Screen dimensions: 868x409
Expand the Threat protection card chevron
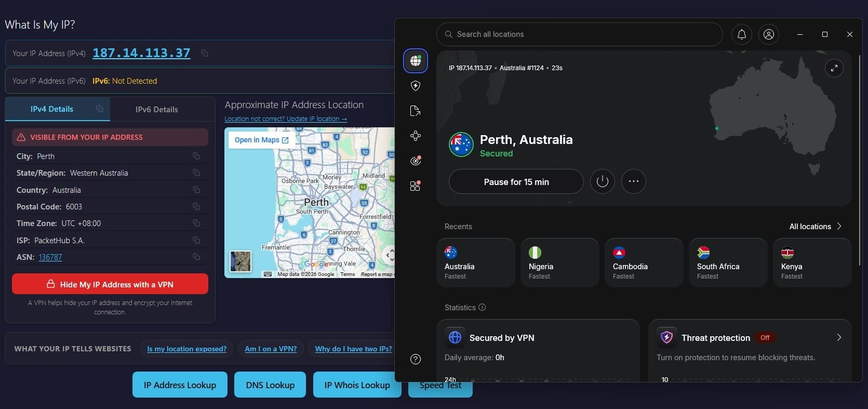pyautogui.click(x=839, y=337)
